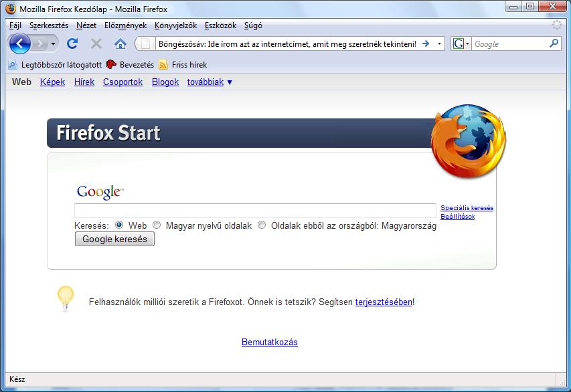The image size is (571, 392).
Task: Open the back/forward history dropdown arrow
Action: click(53, 44)
